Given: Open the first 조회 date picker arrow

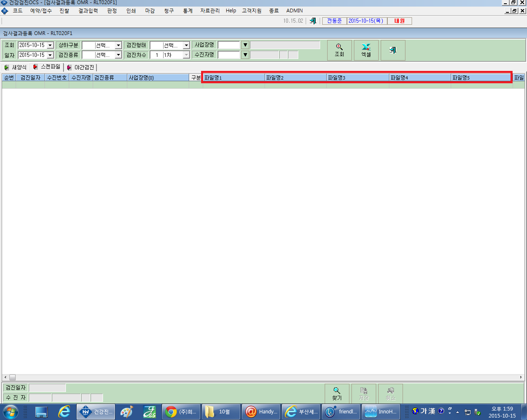Looking at the screenshot, I should click(x=50, y=45).
